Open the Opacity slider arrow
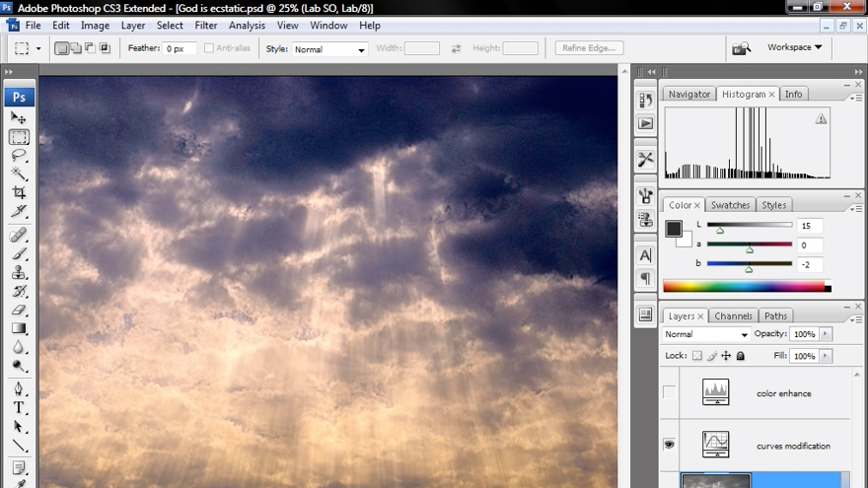 pyautogui.click(x=826, y=333)
